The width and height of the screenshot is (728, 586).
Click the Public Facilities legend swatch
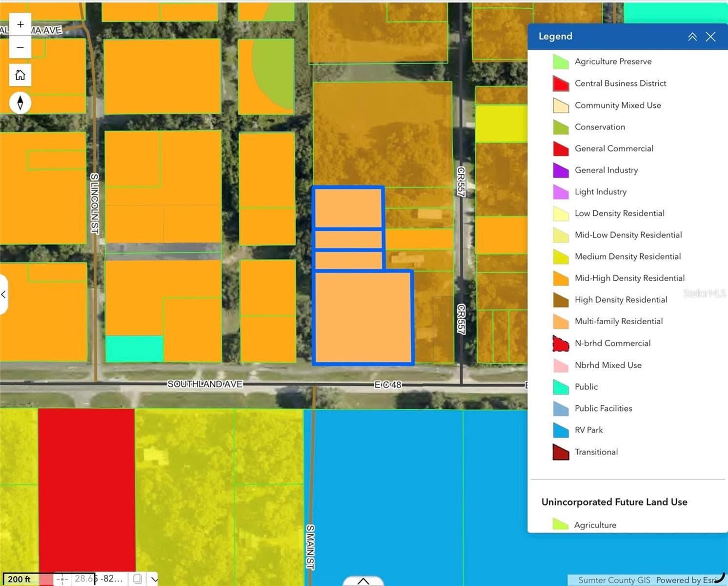pos(561,409)
